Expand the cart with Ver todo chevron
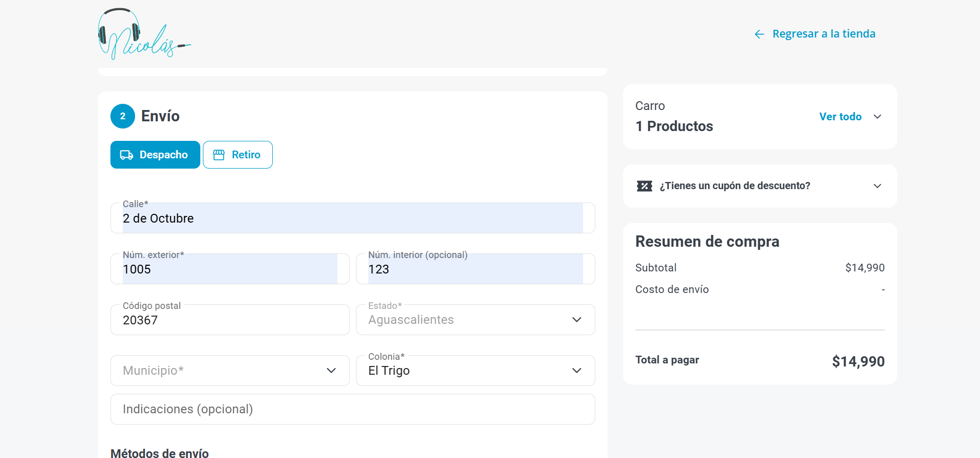 coord(877,117)
